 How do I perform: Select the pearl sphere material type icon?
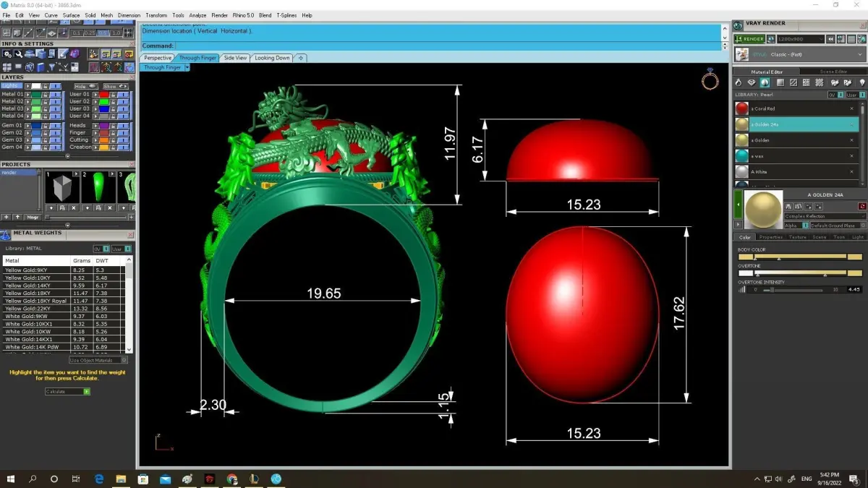pyautogui.click(x=765, y=82)
